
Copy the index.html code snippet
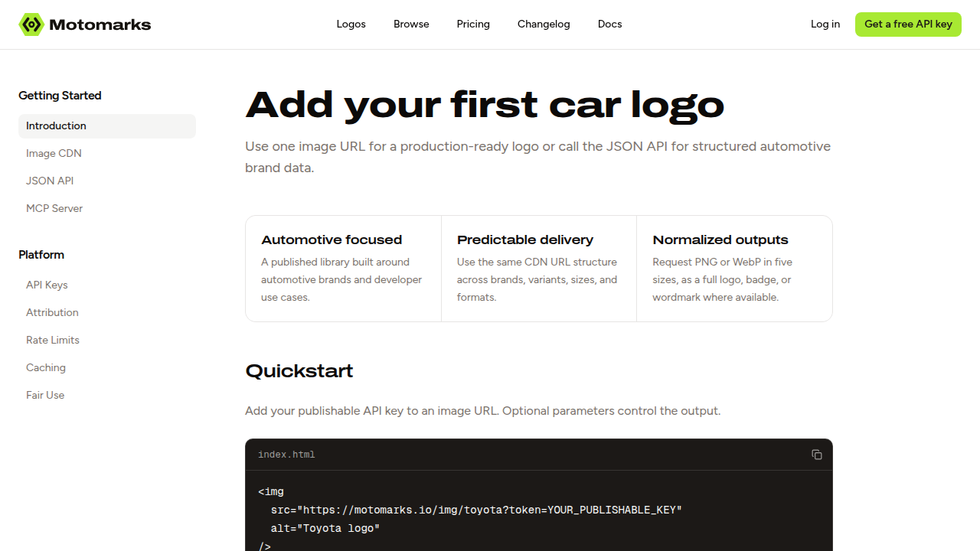tap(817, 455)
